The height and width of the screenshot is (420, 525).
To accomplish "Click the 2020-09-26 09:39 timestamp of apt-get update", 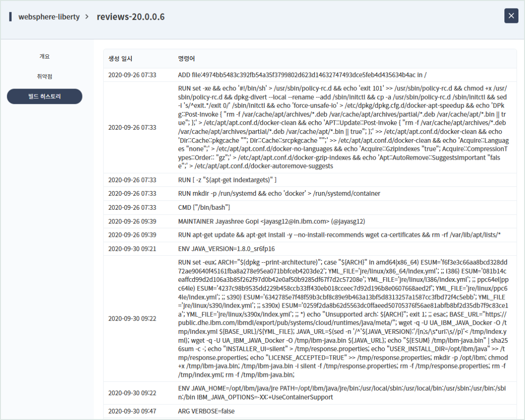I will 132,235.
